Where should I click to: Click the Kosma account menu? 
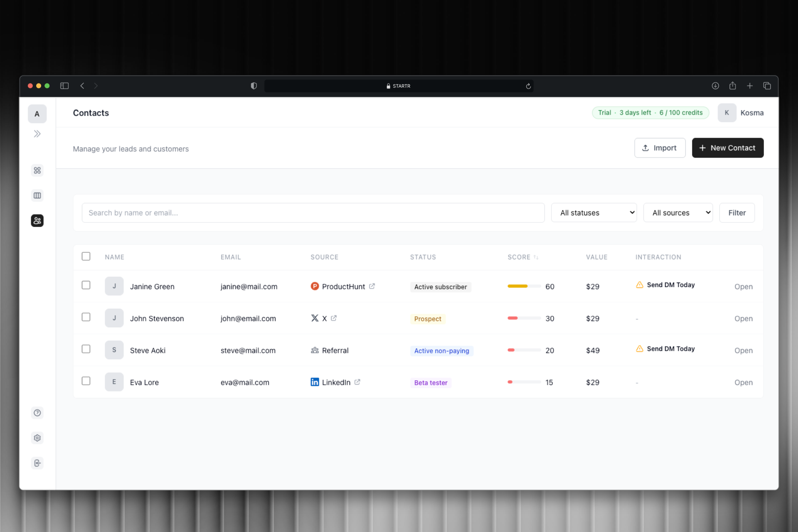[x=742, y=113]
